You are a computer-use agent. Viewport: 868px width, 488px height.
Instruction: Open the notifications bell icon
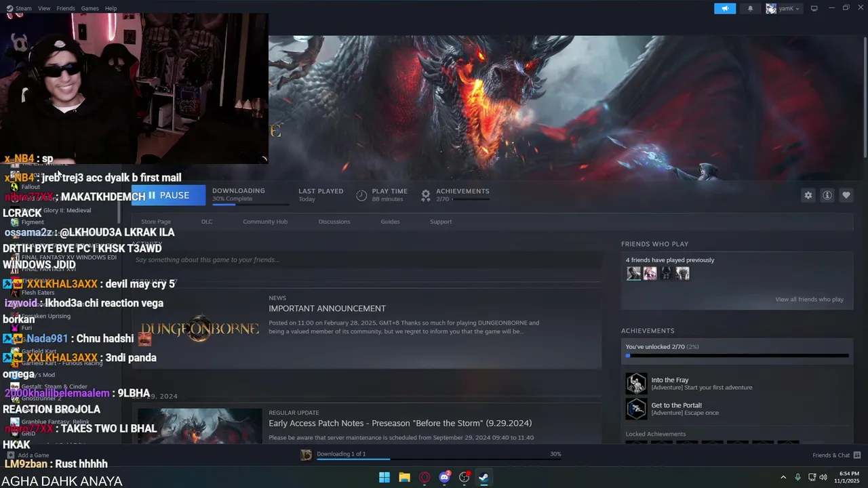(750, 8)
